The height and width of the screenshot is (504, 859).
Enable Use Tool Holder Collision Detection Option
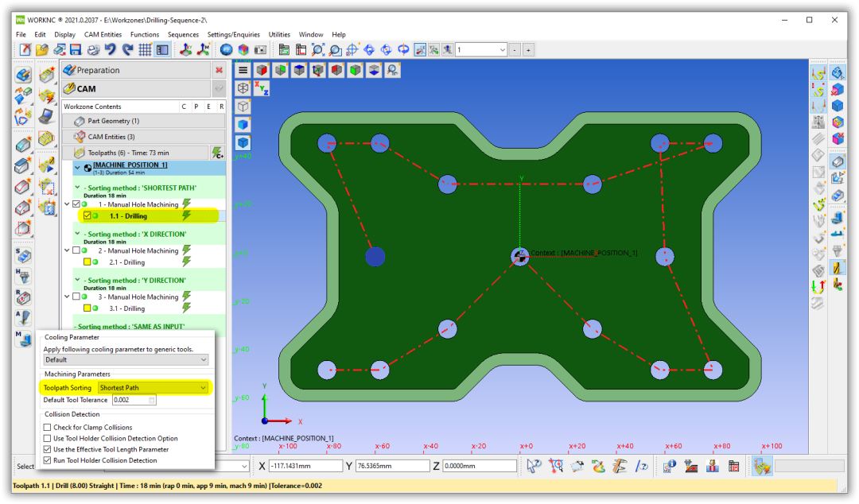coord(47,438)
